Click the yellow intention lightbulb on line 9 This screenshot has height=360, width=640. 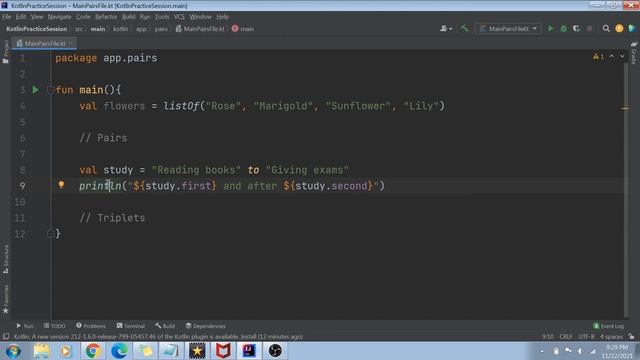[x=61, y=185]
